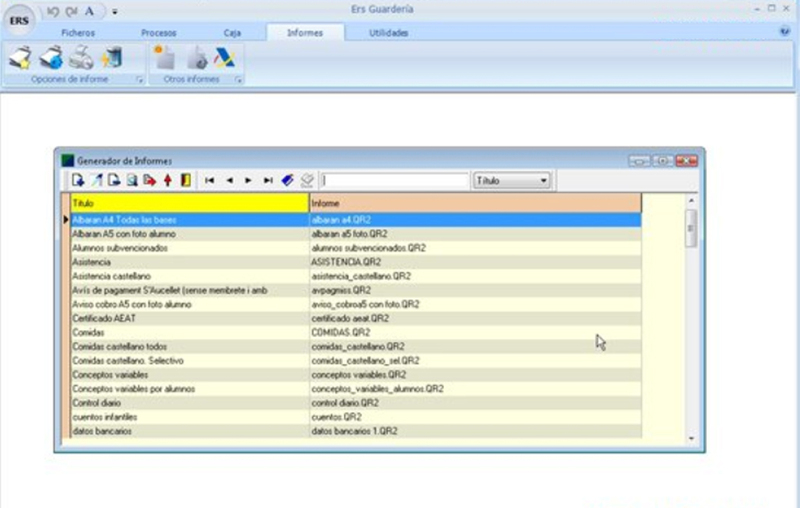Click the conceptos variables.QR2 cell
The width and height of the screenshot is (800, 508).
475,375
